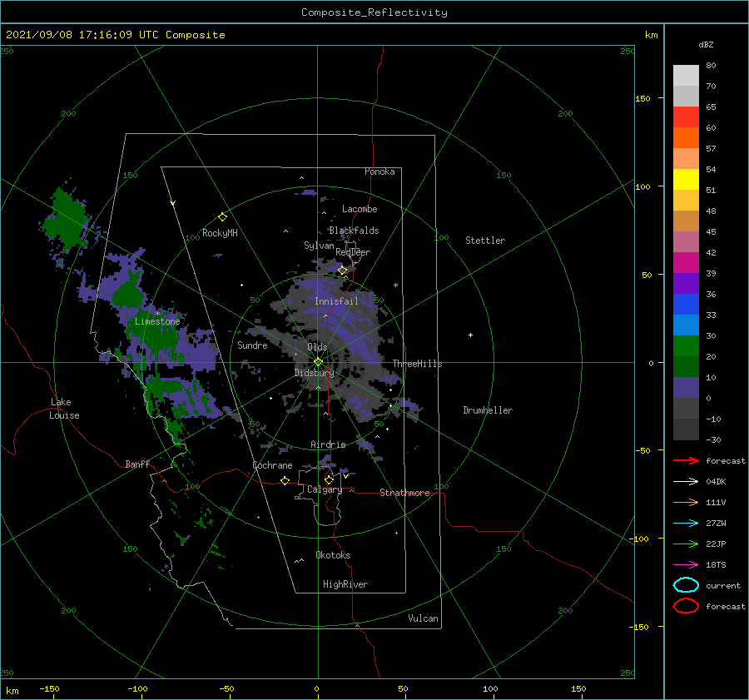Click the red forecast ellipse in the legend
This screenshot has width=749, height=700.
tap(686, 606)
